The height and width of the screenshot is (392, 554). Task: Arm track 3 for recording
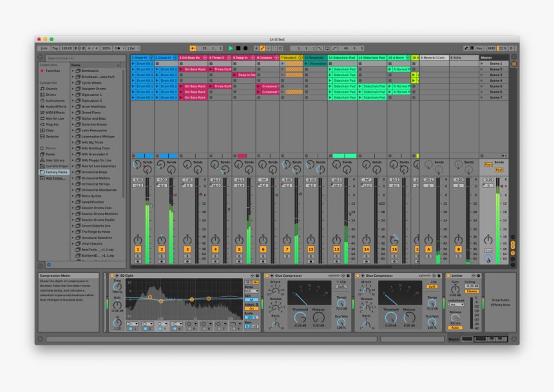coord(187,262)
